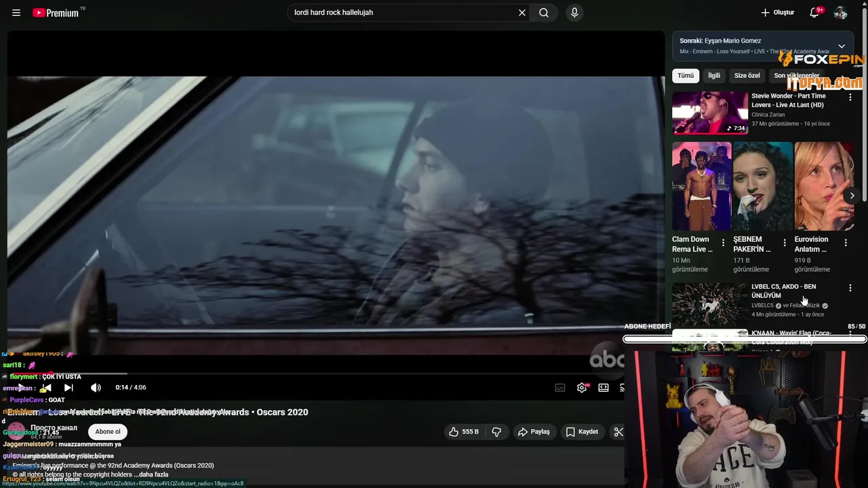Click the 0:14 / 4:06 time display
Viewport: 868px width, 488px height.
[x=131, y=388]
